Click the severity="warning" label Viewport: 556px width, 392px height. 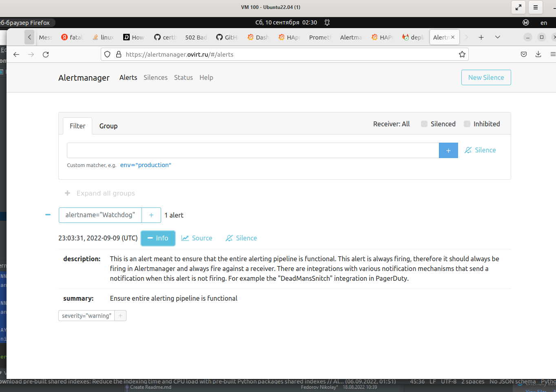click(86, 316)
